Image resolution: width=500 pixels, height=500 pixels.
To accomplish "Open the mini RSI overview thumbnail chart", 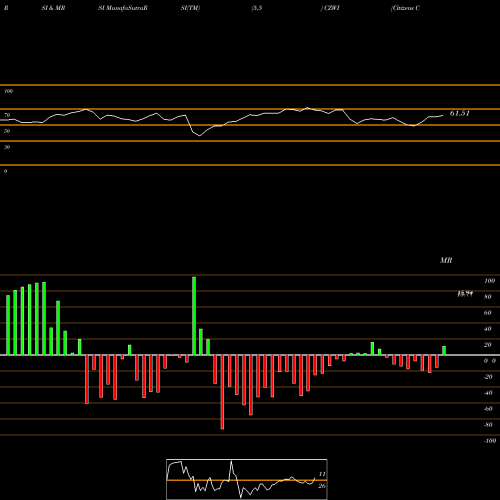I will [x=247, y=479].
